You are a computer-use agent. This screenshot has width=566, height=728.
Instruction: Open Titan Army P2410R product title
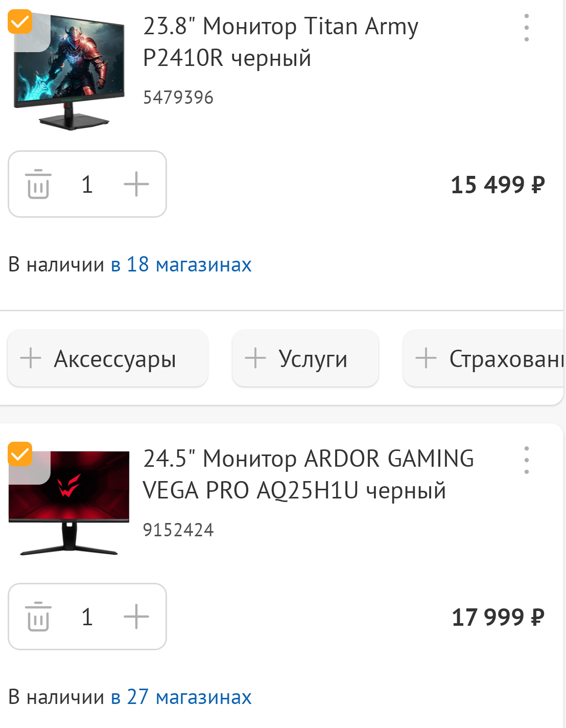click(280, 42)
